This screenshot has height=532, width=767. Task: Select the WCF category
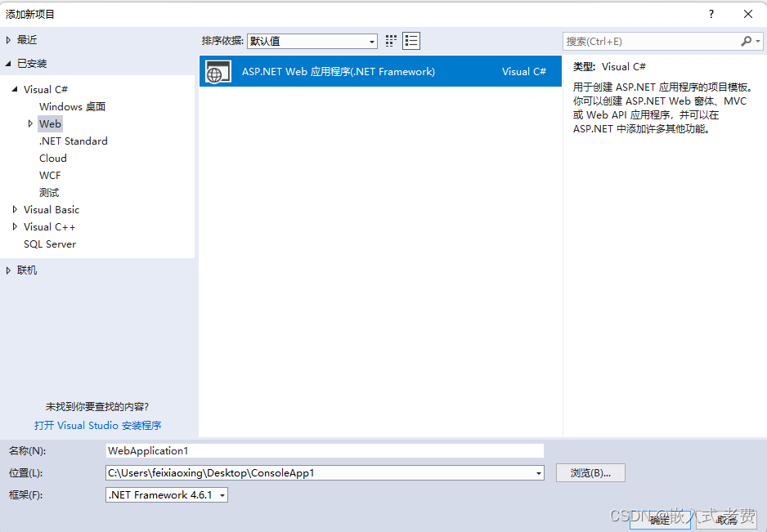click(x=50, y=175)
